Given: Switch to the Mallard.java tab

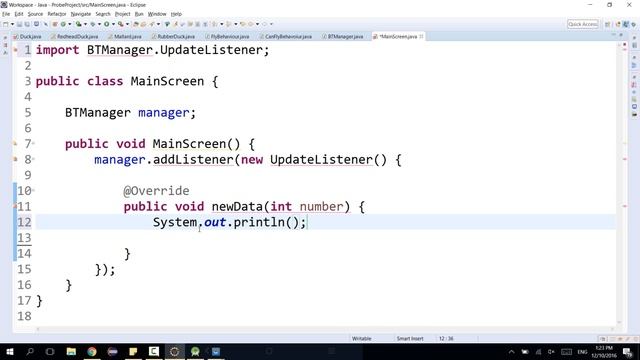Looking at the screenshot, I should coord(125,36).
